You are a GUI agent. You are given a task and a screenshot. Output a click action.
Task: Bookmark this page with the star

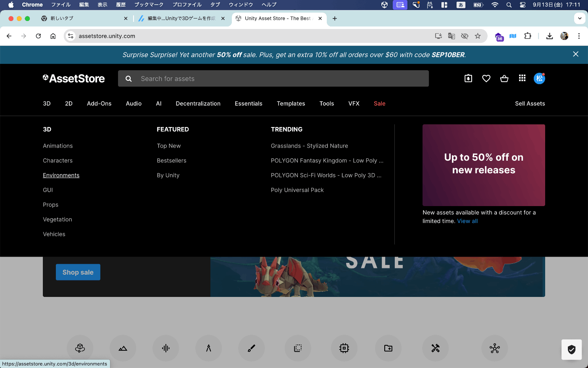478,36
